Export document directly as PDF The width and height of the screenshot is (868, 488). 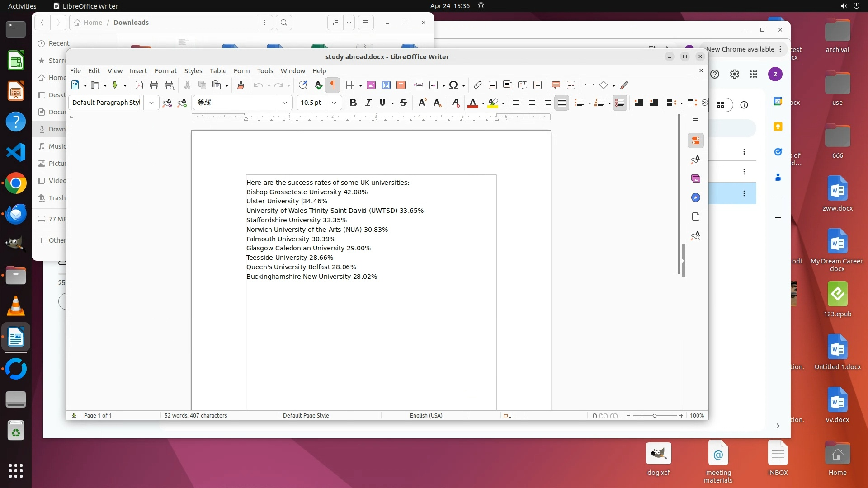pos(139,85)
